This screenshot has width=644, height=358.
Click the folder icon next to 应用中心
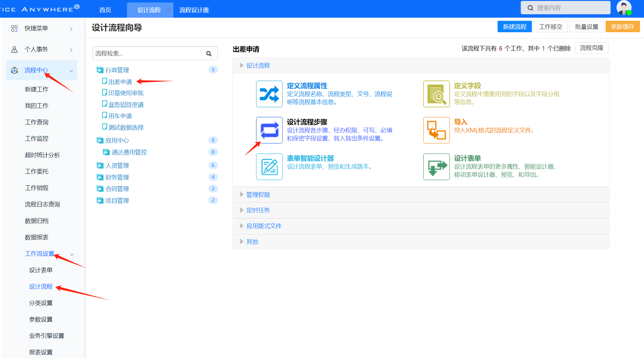(x=100, y=140)
